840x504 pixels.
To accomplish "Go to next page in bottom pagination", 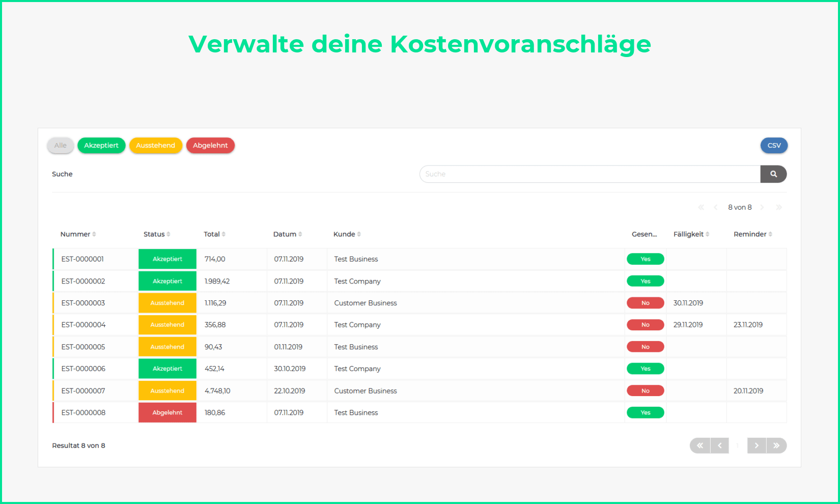I will [x=757, y=445].
